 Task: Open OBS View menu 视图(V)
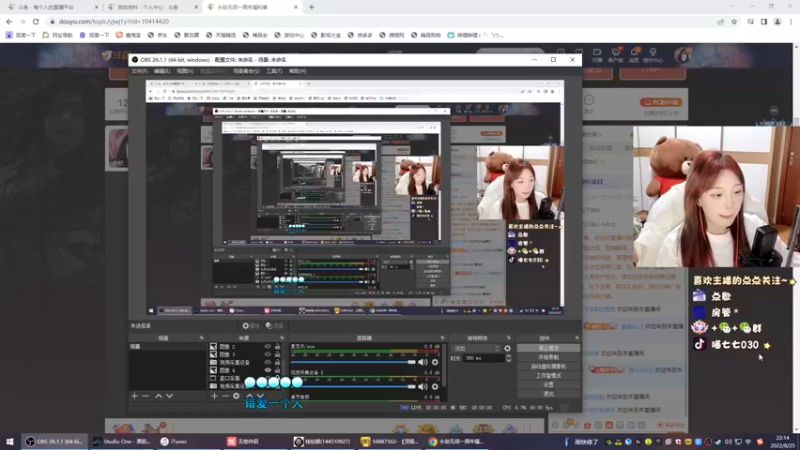click(185, 71)
